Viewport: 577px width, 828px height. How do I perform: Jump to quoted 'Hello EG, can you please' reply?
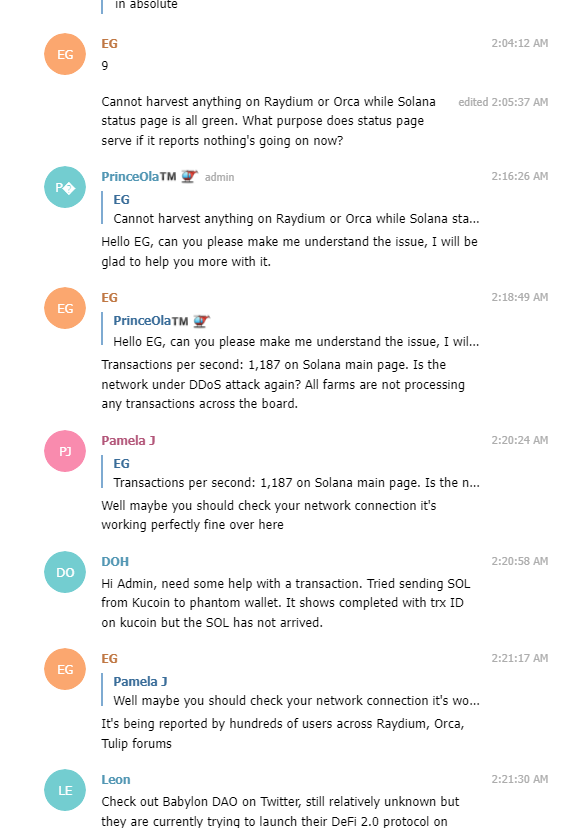(x=291, y=331)
